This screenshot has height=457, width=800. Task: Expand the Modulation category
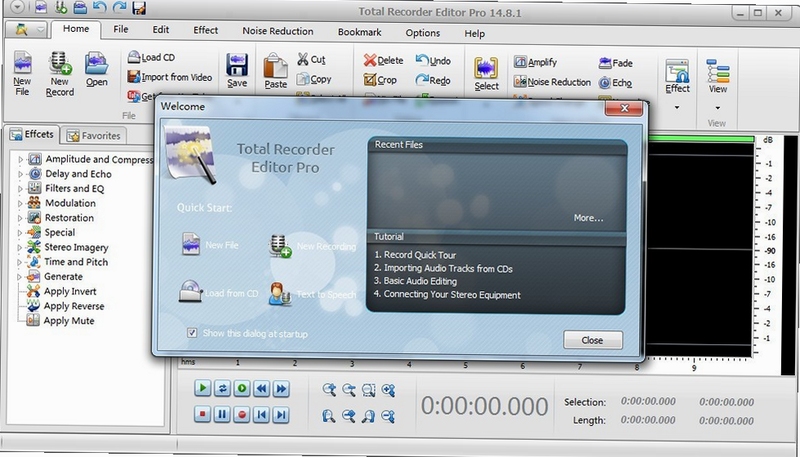point(20,204)
